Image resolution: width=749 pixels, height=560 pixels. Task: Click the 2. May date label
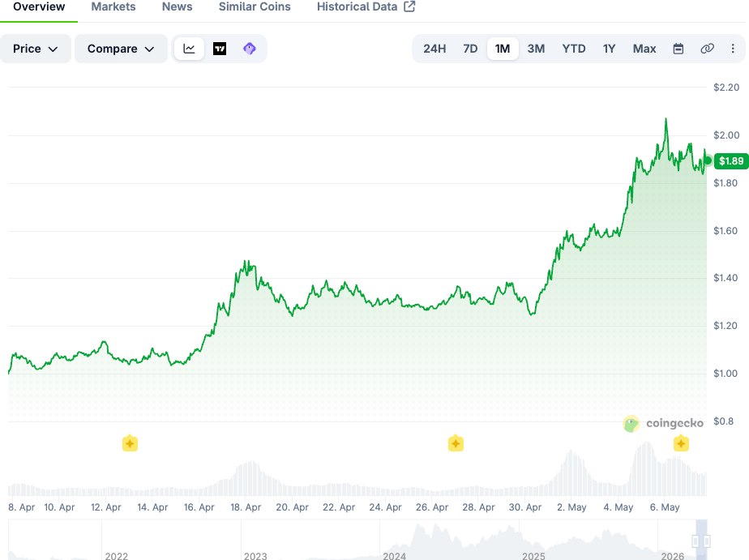571,507
